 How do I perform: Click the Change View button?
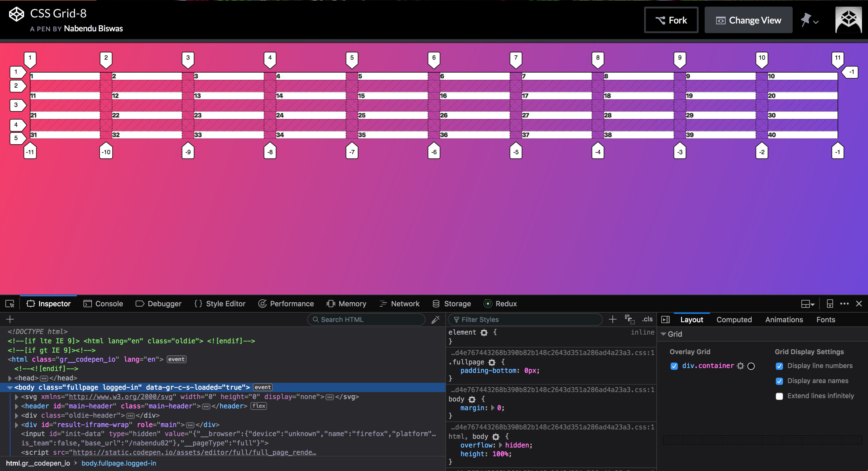coord(748,20)
